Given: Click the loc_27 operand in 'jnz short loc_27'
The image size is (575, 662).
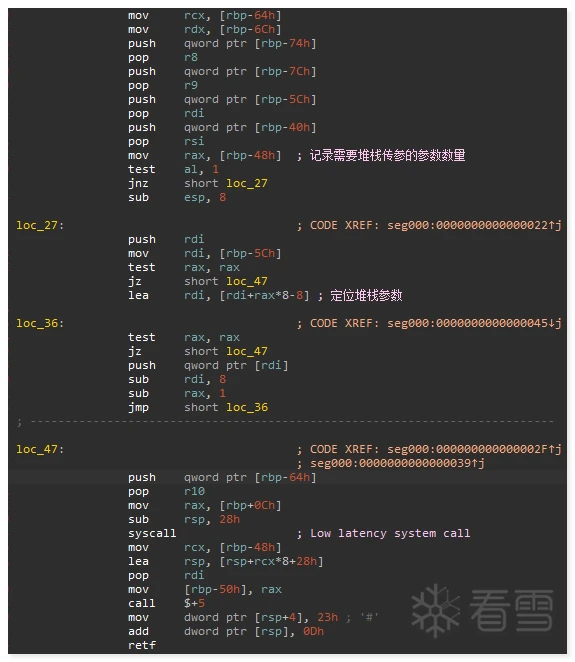Looking at the screenshot, I should click(247, 183).
